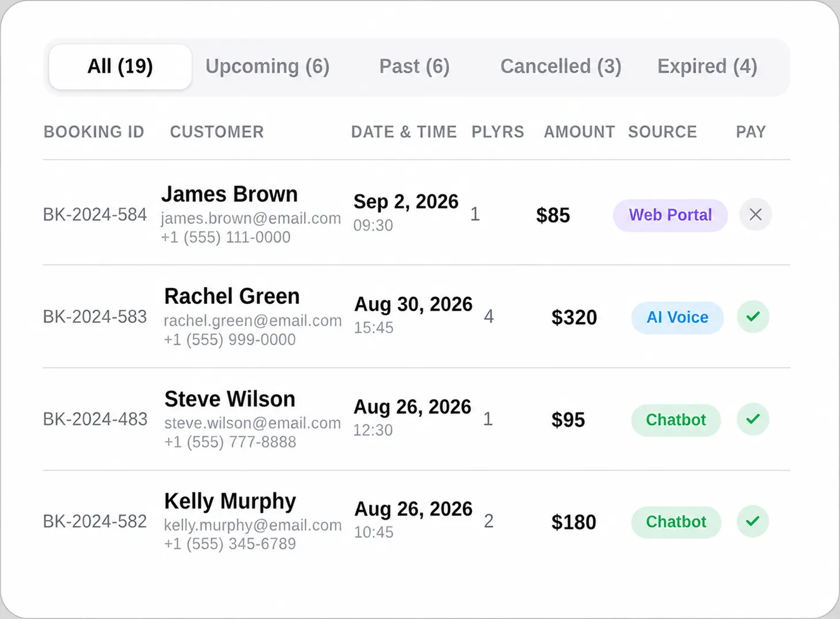The image size is (840, 619).
Task: Click the date Aug 30, 2026
Action: [413, 305]
